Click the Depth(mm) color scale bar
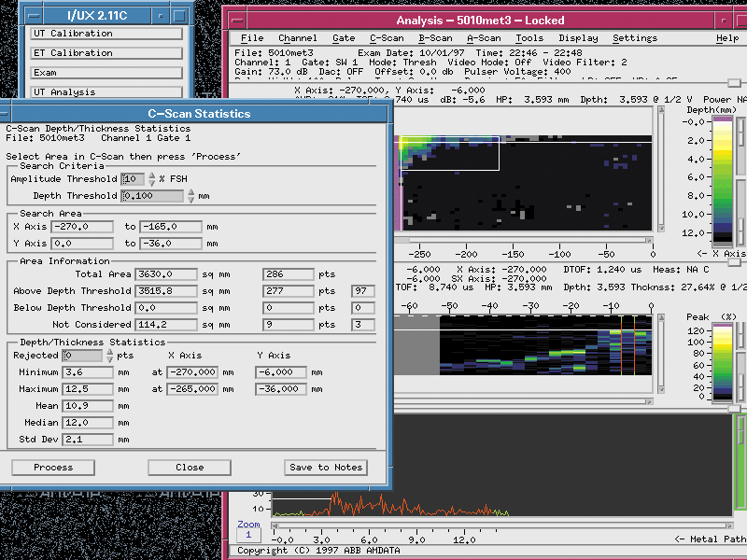Viewport: 747px width, 560px height. [x=722, y=179]
